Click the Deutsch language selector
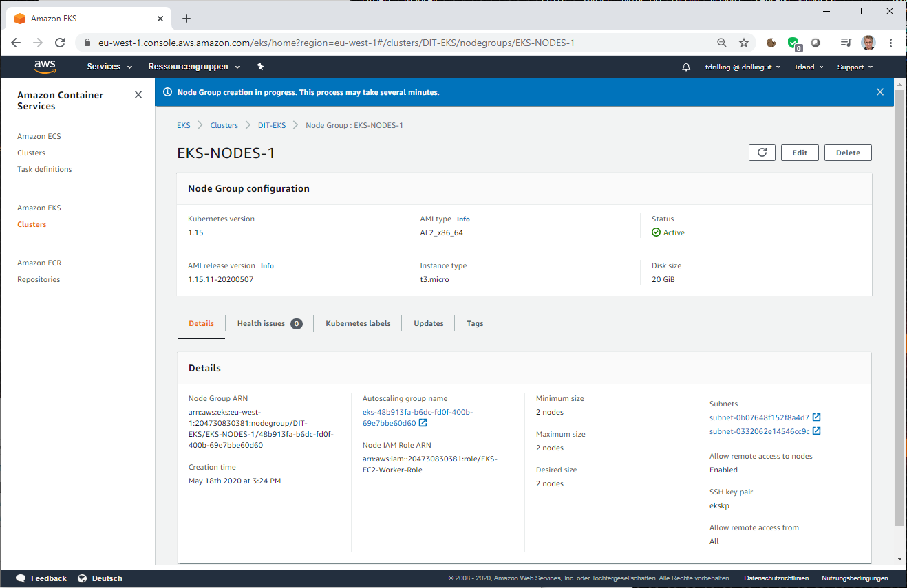Screen dimensions: 907x588 point(107,578)
